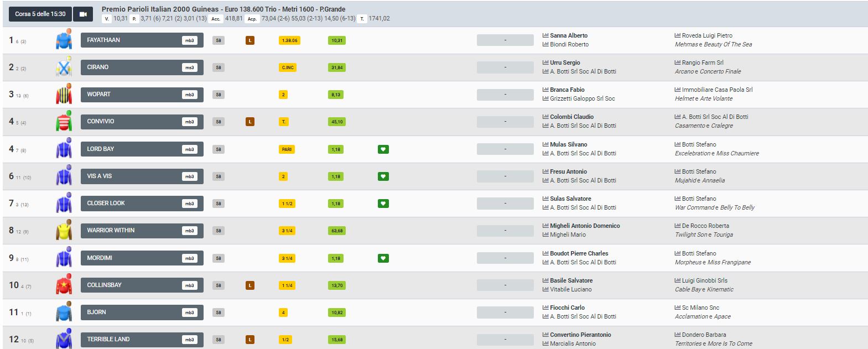This screenshot has width=868, height=349.
Task: Open Premio Parioli Italian 2000 Guineas title
Action: click(x=224, y=9)
